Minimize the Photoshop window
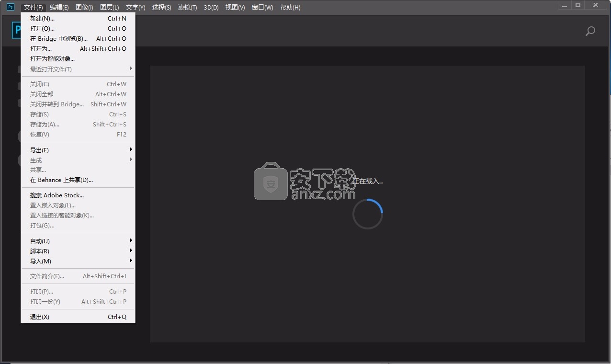611x364 pixels. (x=565, y=5)
